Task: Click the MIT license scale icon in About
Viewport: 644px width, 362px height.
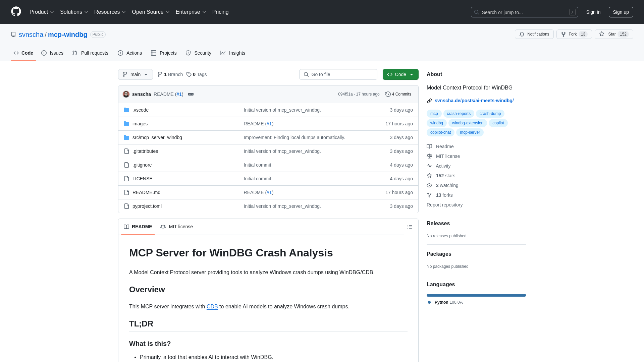Action: [x=429, y=156]
